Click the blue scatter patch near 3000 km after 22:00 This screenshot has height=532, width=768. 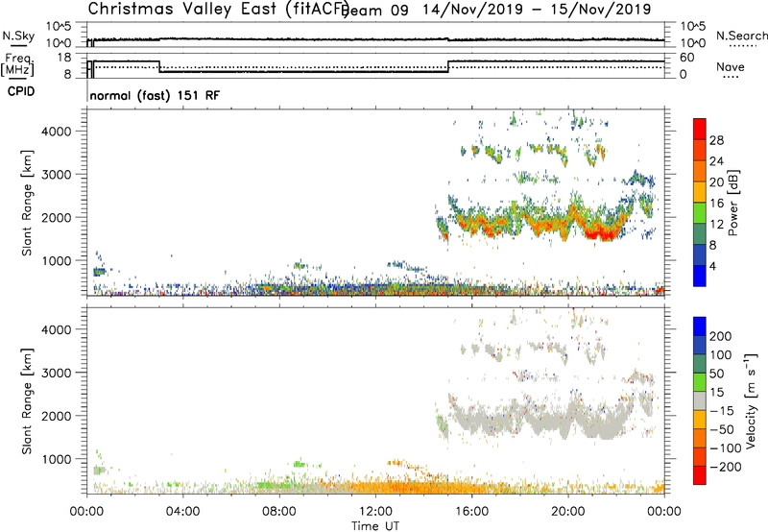[639, 180]
